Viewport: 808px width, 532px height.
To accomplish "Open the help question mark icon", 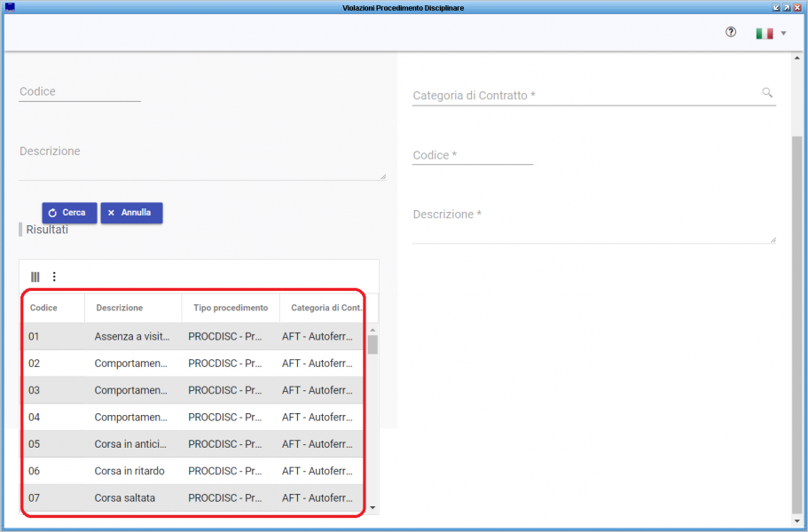I will point(731,32).
